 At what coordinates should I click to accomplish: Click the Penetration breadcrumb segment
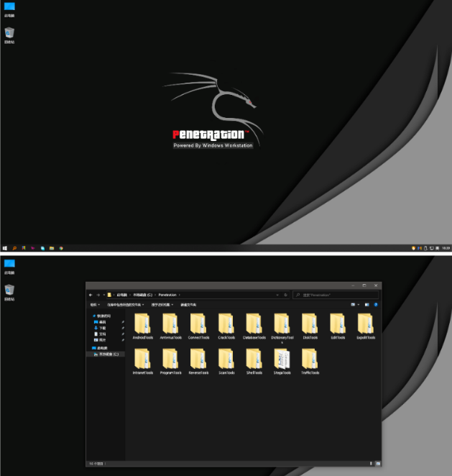(x=167, y=295)
